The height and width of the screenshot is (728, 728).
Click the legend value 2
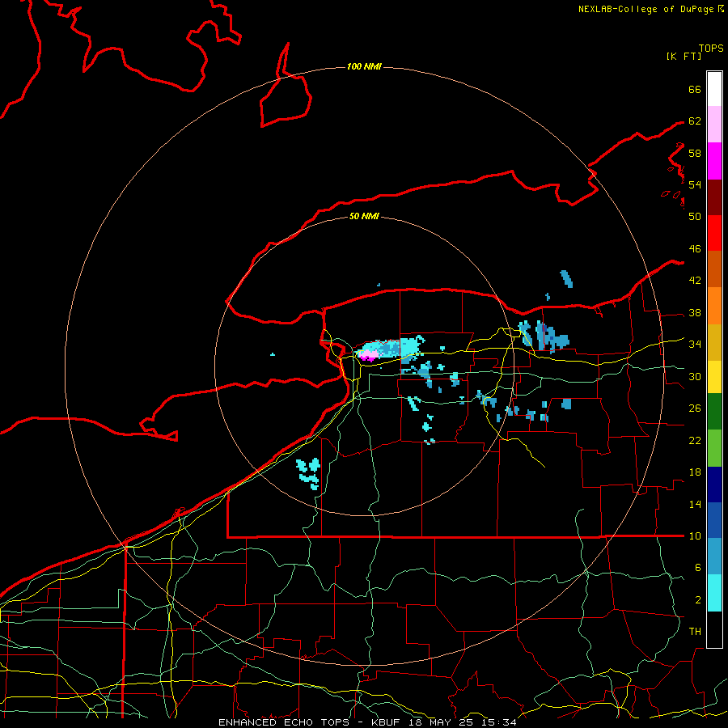coord(698,600)
